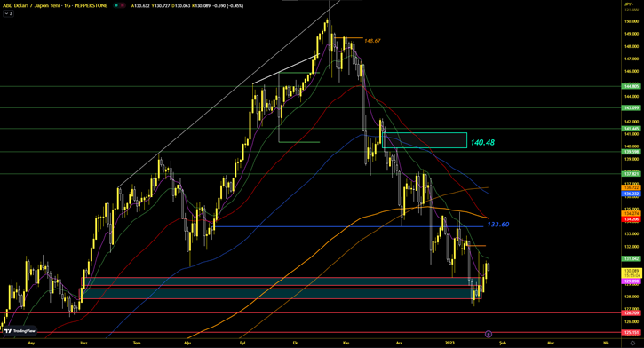Click the purple lightning event marker

click(489, 334)
